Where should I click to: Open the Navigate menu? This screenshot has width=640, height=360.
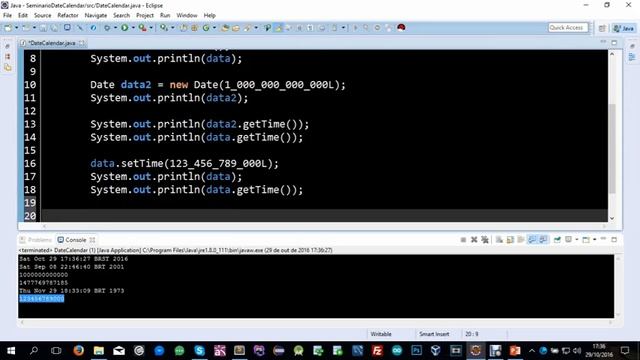tap(96, 16)
